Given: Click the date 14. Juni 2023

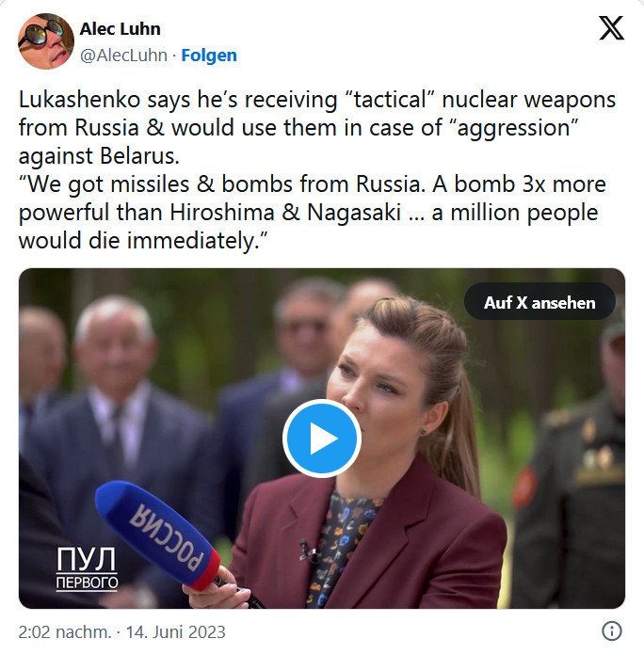Looking at the screenshot, I should (x=176, y=632).
